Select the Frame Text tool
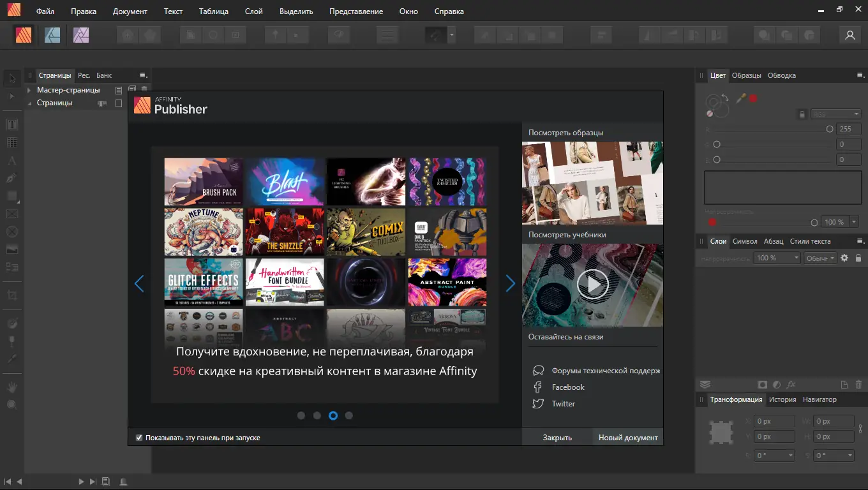Viewport: 868px width, 490px height. click(x=12, y=124)
